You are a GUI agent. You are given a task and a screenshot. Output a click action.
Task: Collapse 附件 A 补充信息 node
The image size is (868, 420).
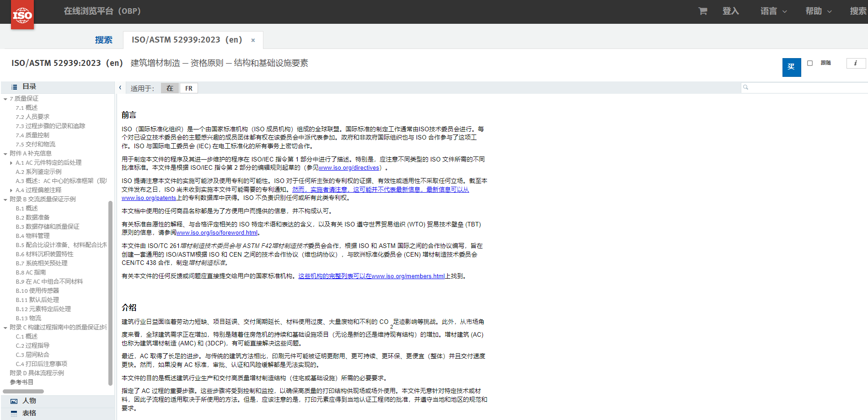click(5, 154)
